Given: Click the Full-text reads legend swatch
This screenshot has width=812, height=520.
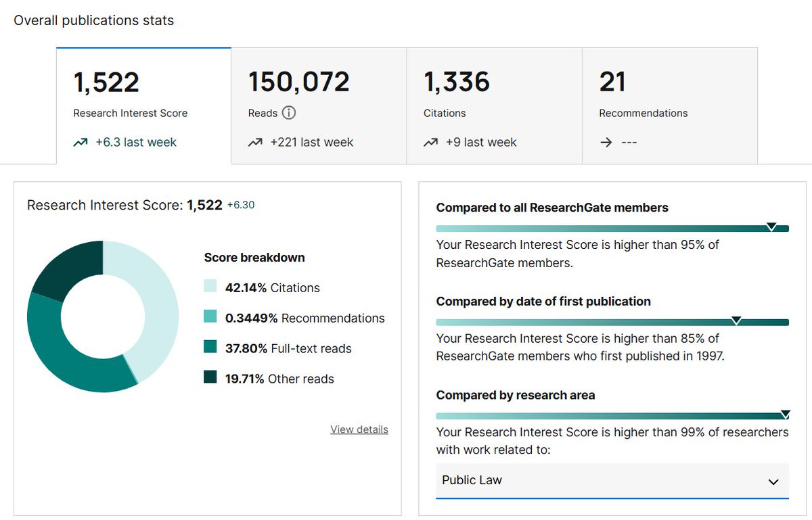Looking at the screenshot, I should (x=210, y=348).
